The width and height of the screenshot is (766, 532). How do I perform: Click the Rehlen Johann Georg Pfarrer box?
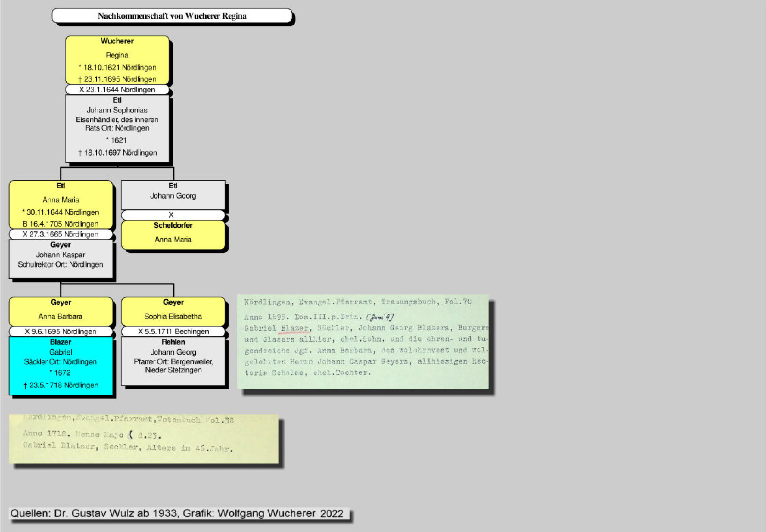tap(173, 361)
